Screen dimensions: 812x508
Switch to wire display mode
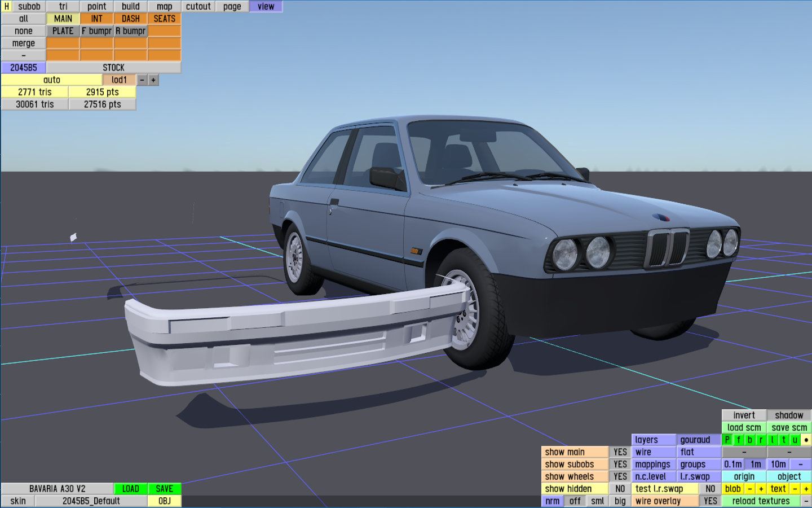654,452
